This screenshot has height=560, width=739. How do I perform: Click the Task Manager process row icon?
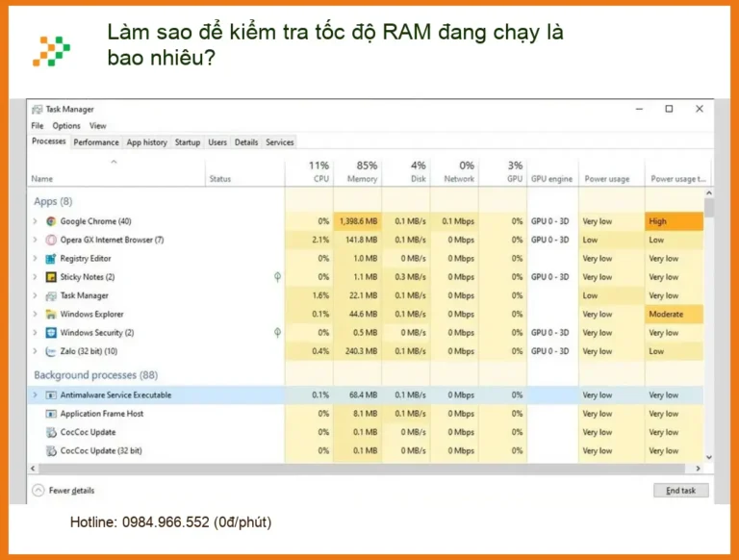51,295
